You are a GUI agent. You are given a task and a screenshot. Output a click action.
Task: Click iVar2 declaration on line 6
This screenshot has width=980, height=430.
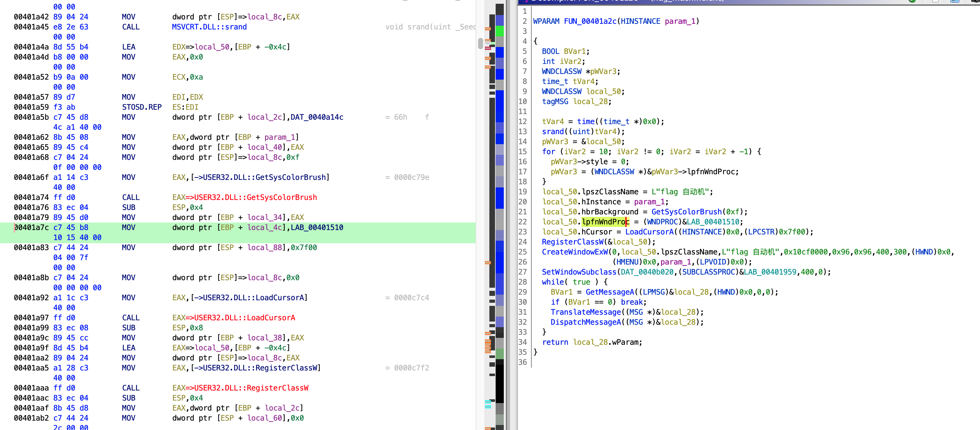coord(570,61)
